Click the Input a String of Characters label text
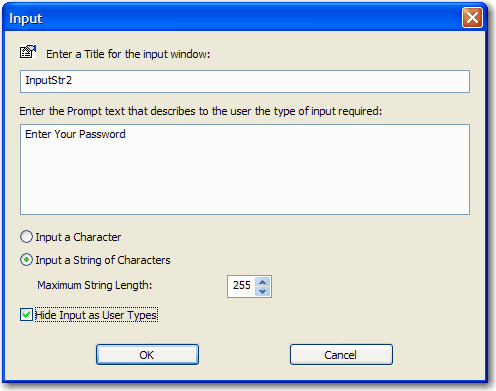 (103, 260)
